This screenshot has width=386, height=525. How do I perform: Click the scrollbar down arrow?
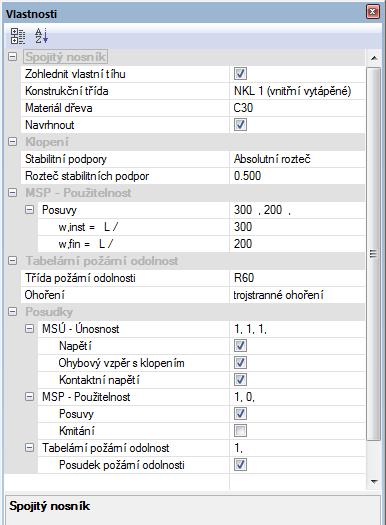pos(374,482)
